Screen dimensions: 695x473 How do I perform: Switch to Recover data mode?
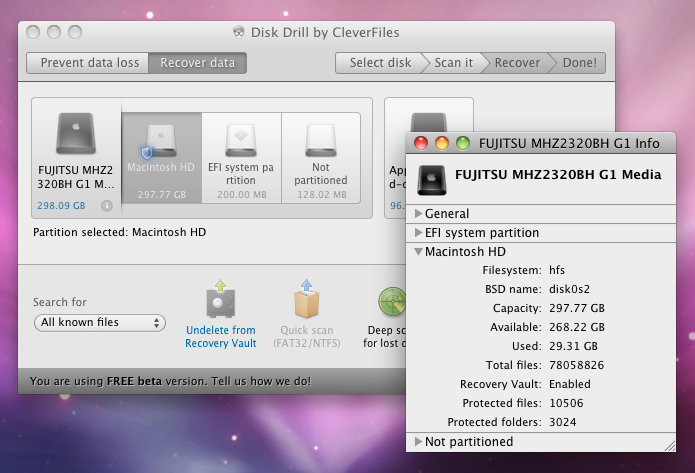197,63
